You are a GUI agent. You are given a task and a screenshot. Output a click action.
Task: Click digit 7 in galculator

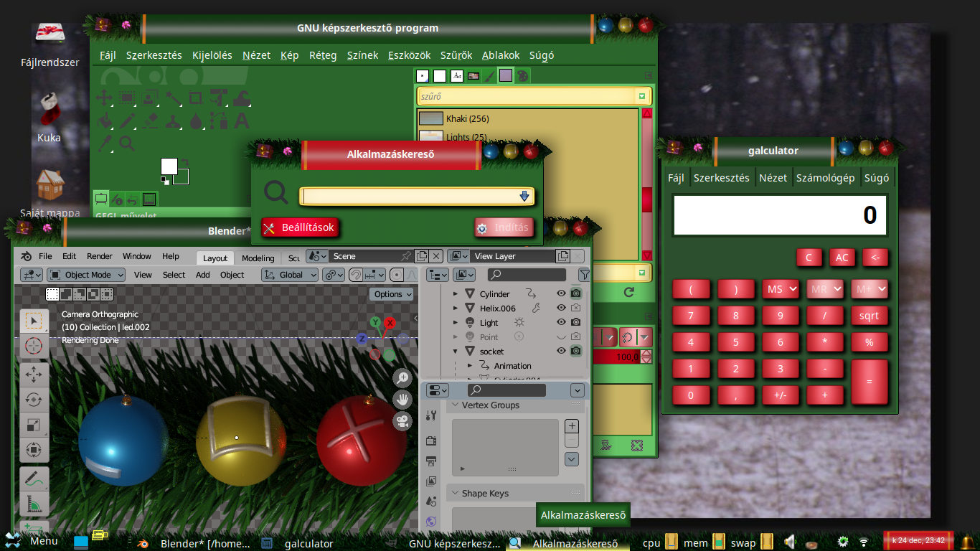pos(691,316)
